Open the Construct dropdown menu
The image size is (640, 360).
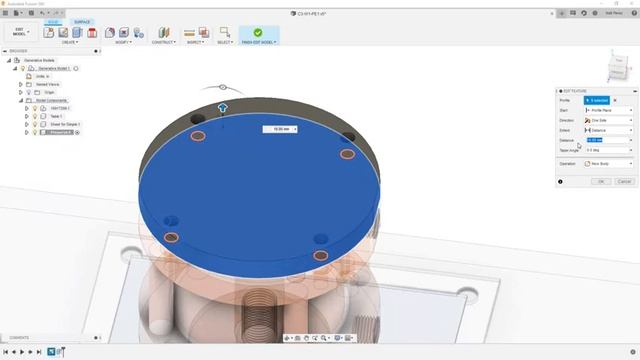(x=164, y=42)
